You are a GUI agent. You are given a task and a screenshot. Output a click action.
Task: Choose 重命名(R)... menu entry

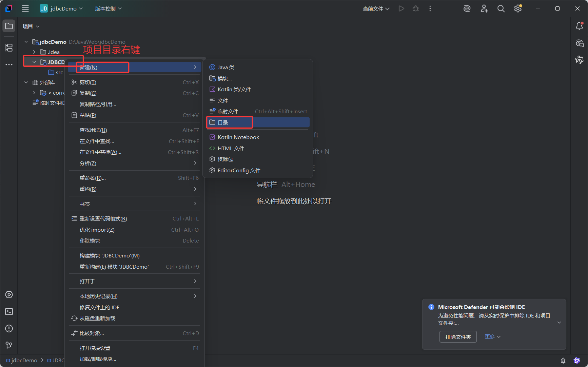(x=134, y=178)
